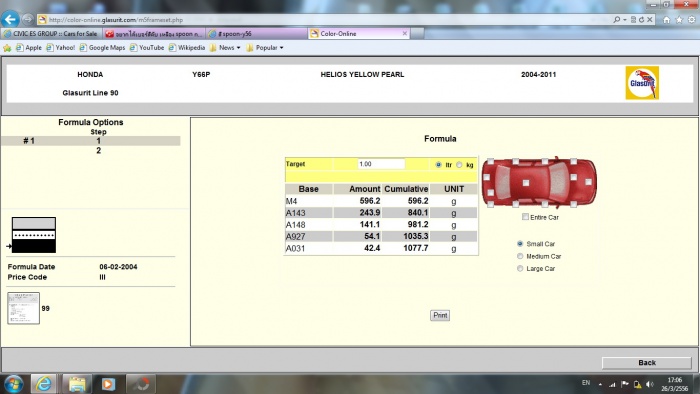Choose the Large Car option

coord(520,269)
